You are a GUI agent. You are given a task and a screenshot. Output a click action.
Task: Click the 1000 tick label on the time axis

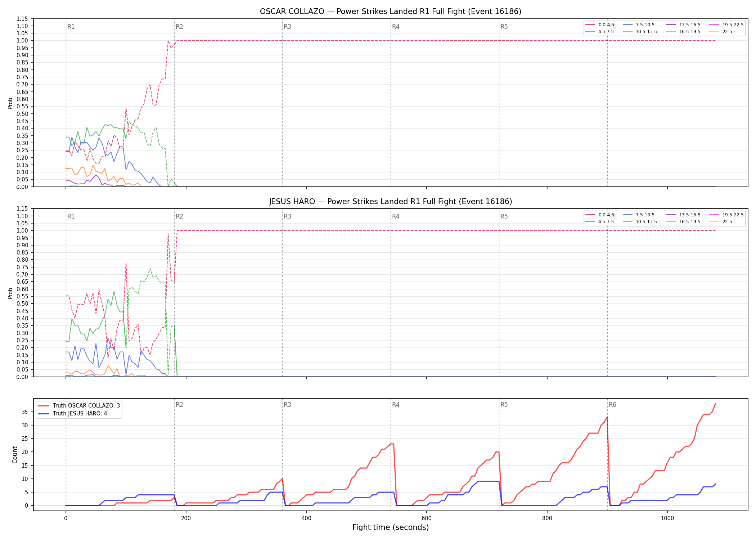point(667,518)
